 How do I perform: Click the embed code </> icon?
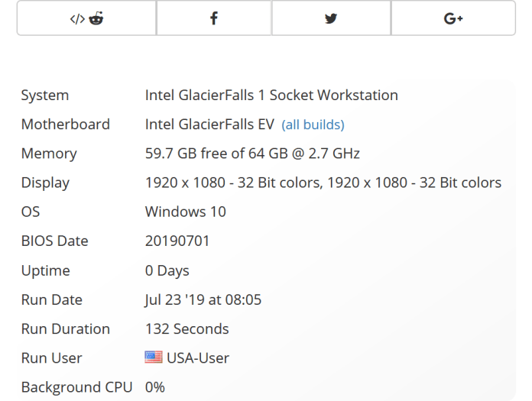click(x=78, y=19)
